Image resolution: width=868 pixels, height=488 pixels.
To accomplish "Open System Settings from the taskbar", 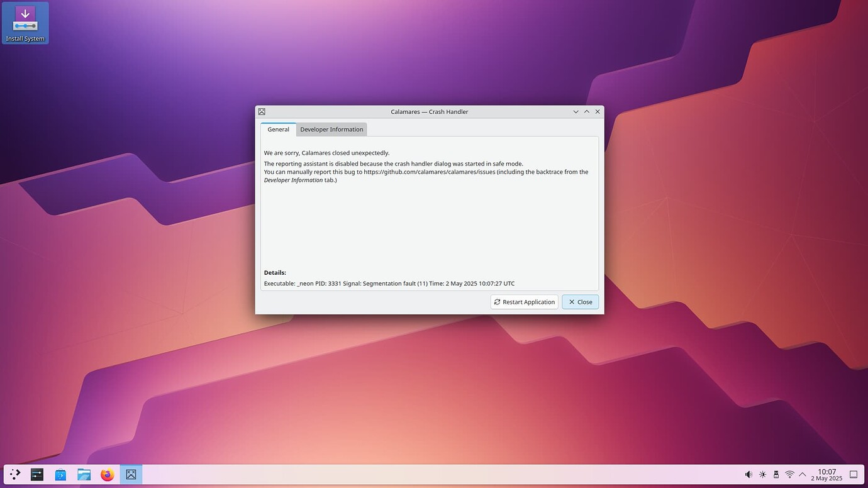I will [x=36, y=474].
